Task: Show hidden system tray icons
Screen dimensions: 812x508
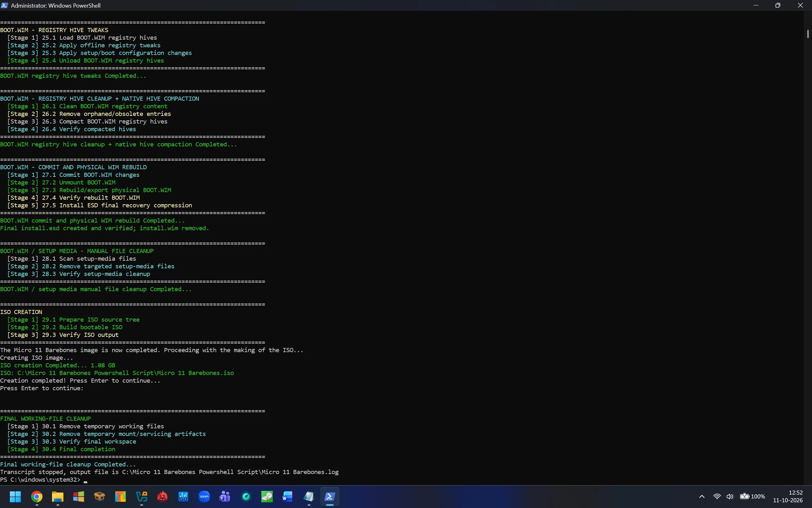Action: [x=702, y=497]
